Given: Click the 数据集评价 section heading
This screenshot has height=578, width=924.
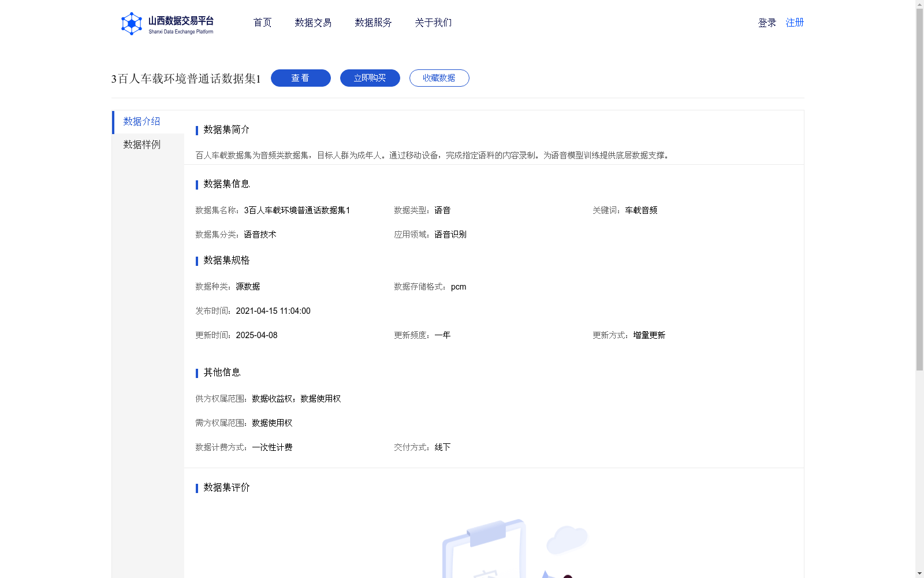Looking at the screenshot, I should [226, 487].
